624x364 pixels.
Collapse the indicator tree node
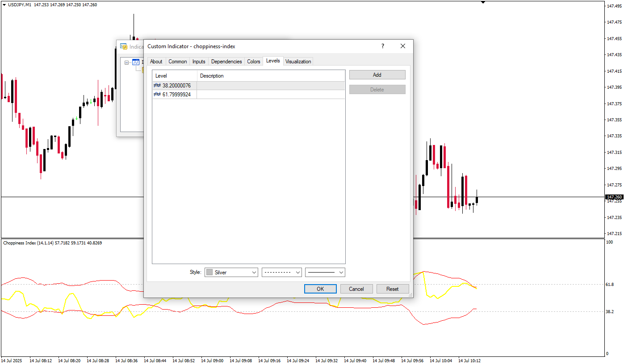click(127, 62)
